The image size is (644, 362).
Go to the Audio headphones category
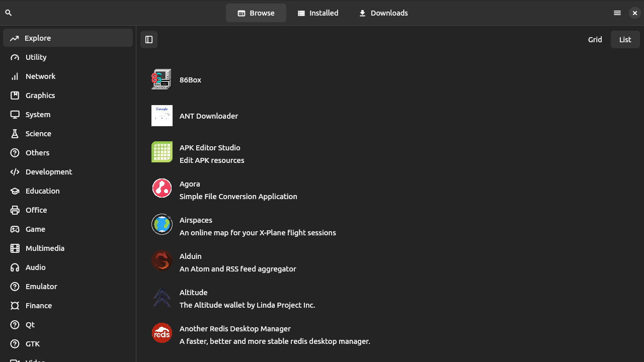pos(35,267)
